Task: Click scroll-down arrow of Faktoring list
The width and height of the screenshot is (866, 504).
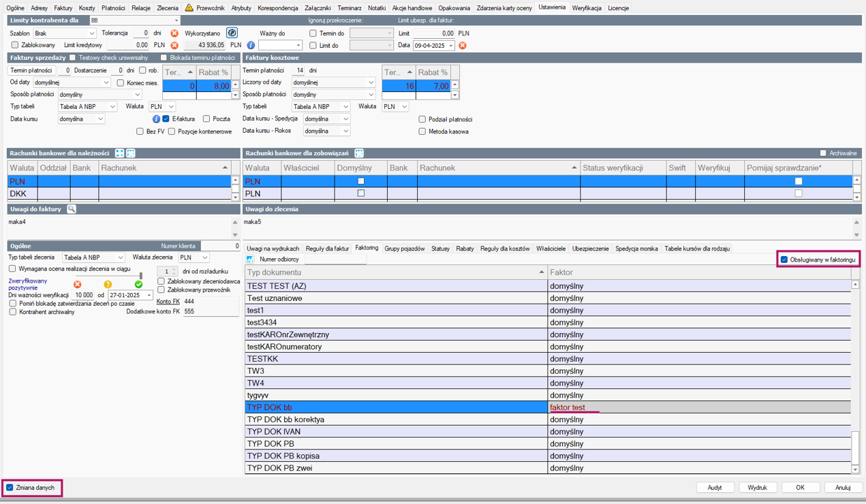Action: click(x=855, y=469)
